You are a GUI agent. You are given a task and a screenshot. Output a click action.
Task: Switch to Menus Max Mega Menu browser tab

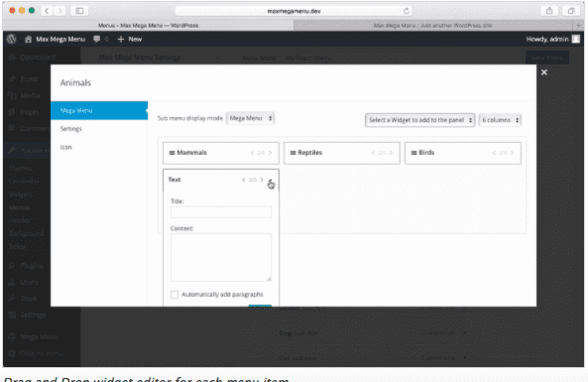[x=148, y=26]
